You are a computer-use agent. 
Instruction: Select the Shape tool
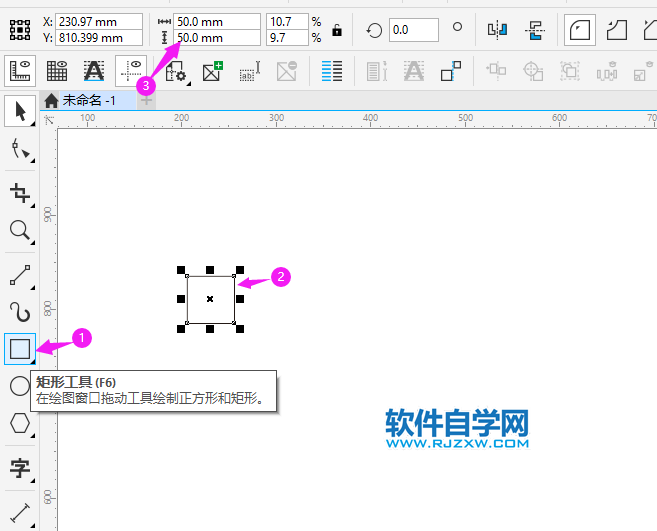click(x=20, y=149)
